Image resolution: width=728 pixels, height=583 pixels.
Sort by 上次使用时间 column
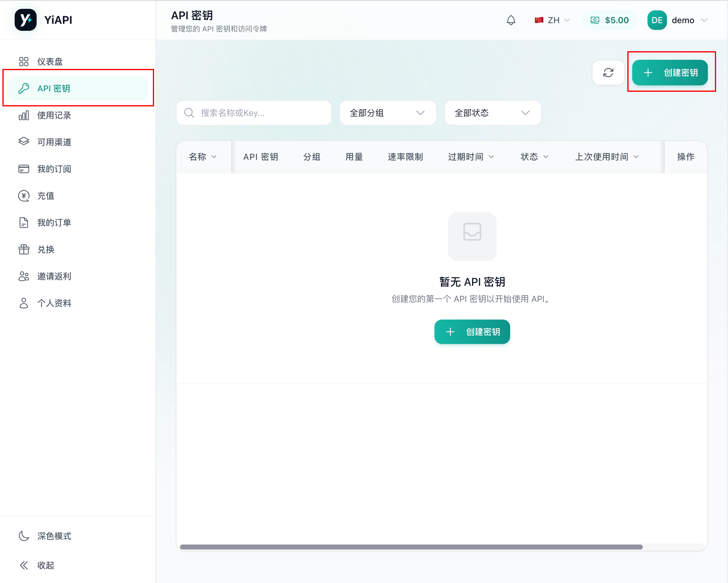[607, 156]
